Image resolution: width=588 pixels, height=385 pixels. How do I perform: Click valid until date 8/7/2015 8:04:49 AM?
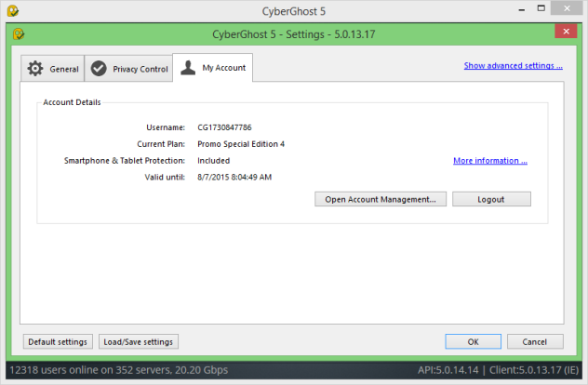tap(234, 177)
